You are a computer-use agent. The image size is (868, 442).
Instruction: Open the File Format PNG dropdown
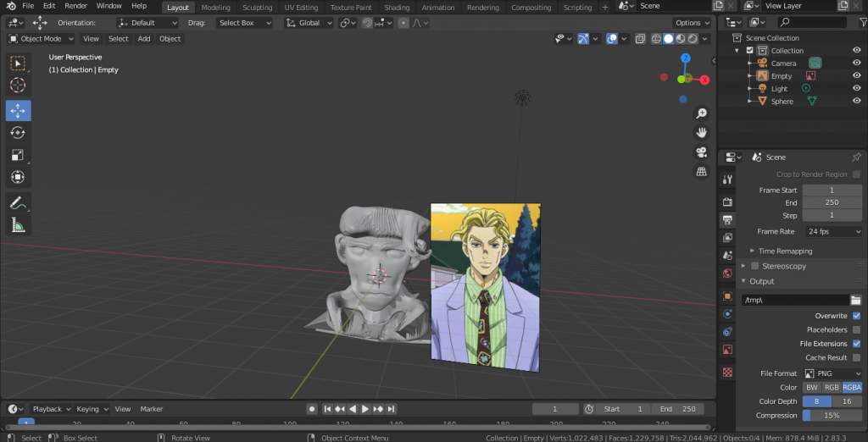pos(832,373)
